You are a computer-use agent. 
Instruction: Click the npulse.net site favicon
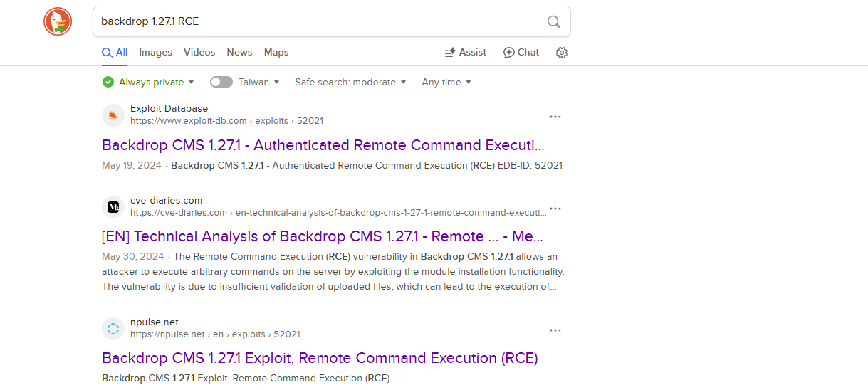coord(113,329)
